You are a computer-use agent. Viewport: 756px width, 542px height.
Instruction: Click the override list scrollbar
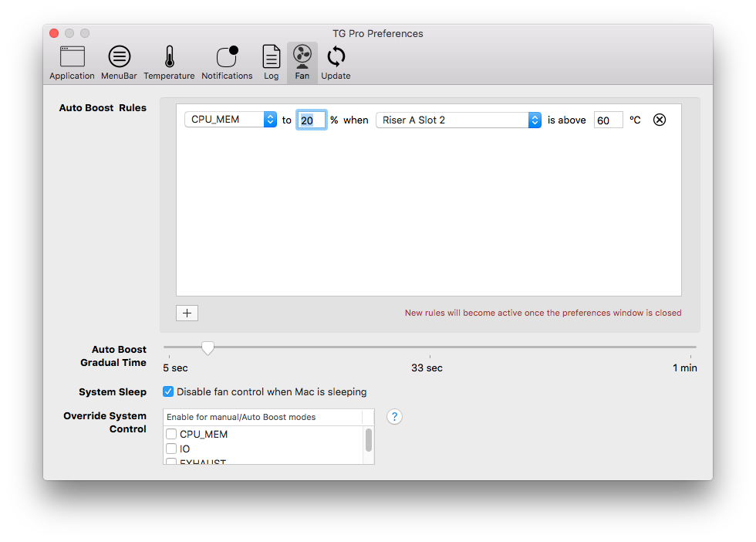(x=369, y=440)
